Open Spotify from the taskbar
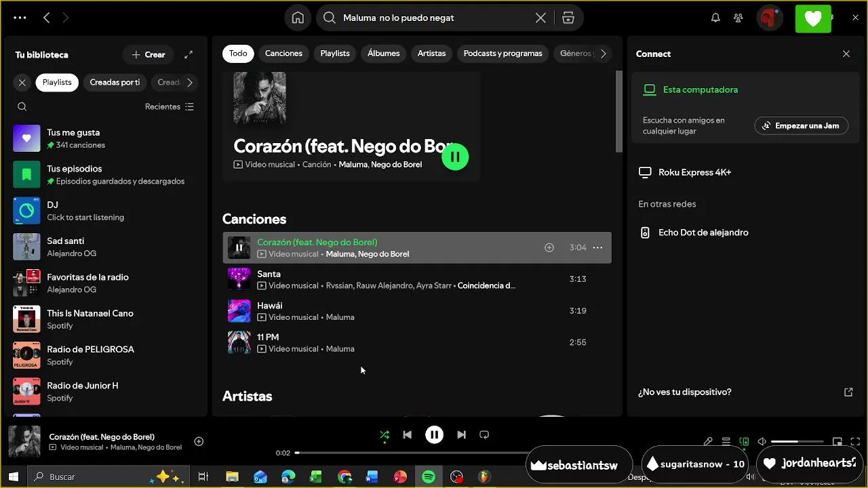The width and height of the screenshot is (868, 488). coord(429,476)
